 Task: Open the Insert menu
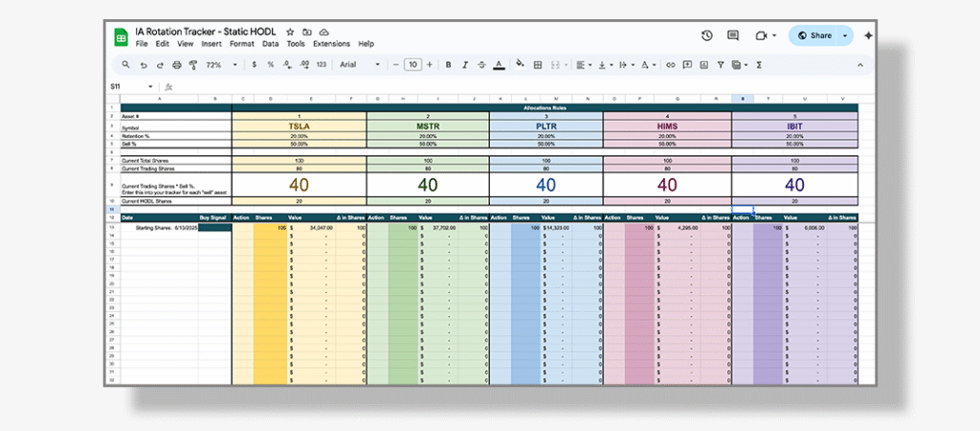tap(212, 44)
